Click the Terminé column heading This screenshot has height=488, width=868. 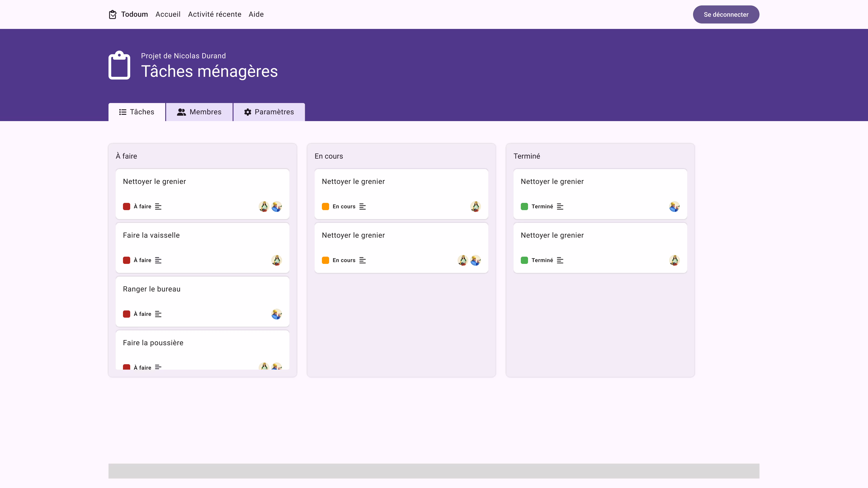[527, 156]
